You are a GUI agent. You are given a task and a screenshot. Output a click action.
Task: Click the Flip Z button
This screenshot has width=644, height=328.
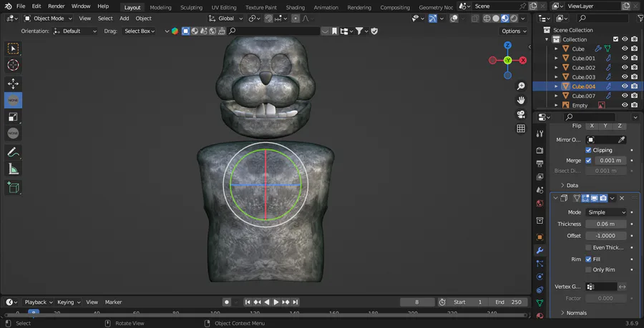tap(620, 126)
